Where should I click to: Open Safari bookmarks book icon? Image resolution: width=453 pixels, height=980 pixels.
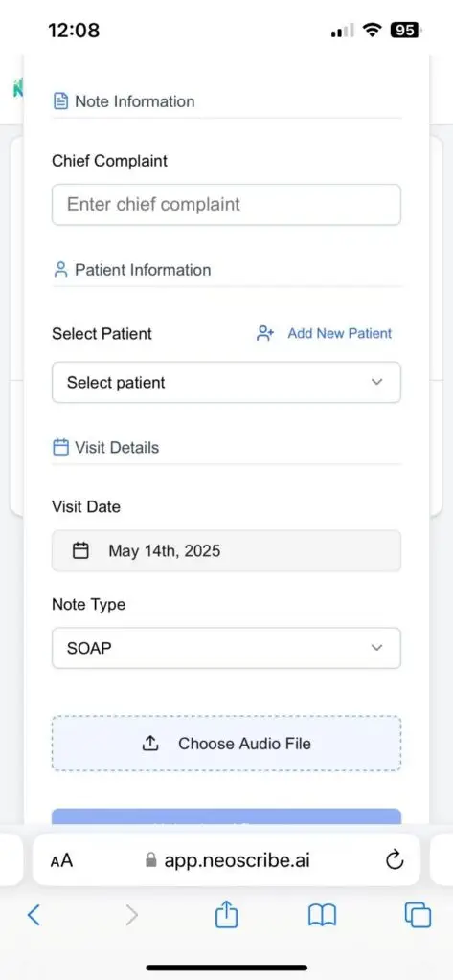click(x=322, y=916)
